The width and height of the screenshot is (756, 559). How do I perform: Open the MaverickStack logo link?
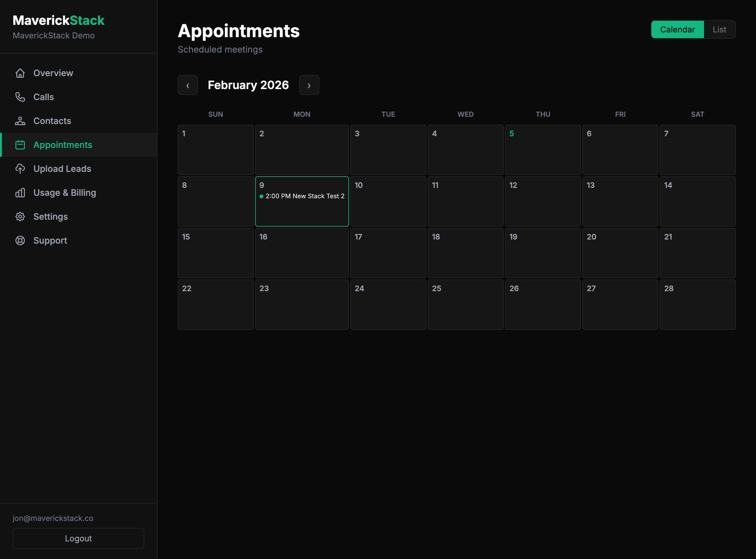tap(59, 20)
